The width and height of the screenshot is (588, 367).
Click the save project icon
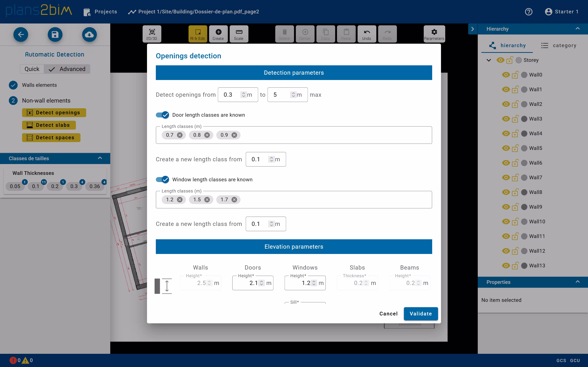click(55, 34)
